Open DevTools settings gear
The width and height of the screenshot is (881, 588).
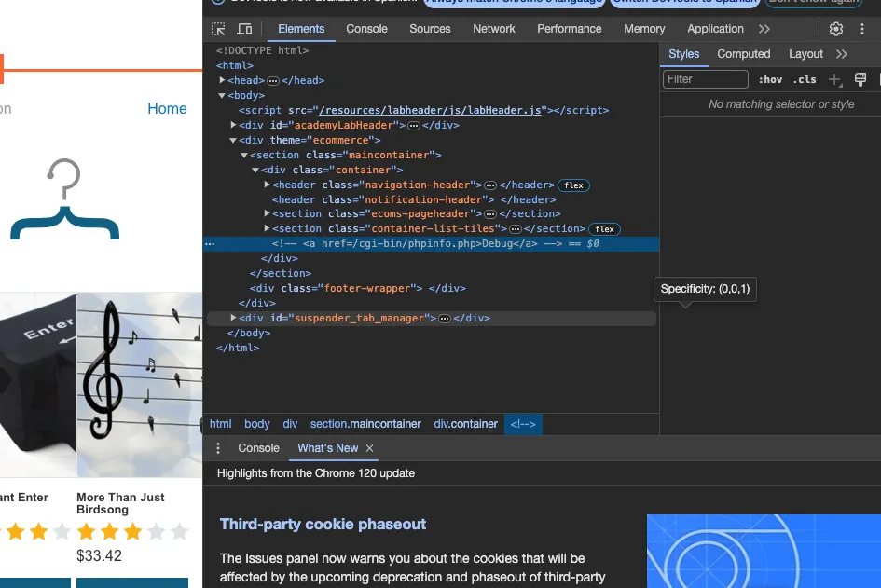(836, 29)
